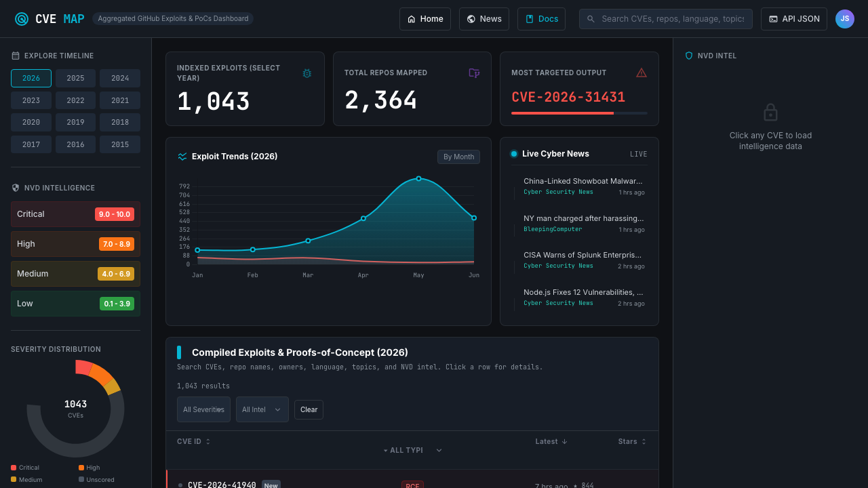Open the Docs nav item

[x=541, y=19]
